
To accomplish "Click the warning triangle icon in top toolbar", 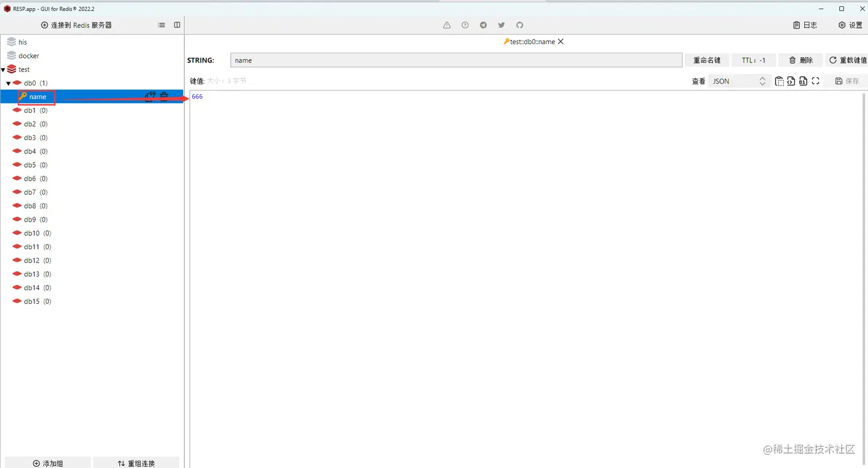I will (x=447, y=25).
